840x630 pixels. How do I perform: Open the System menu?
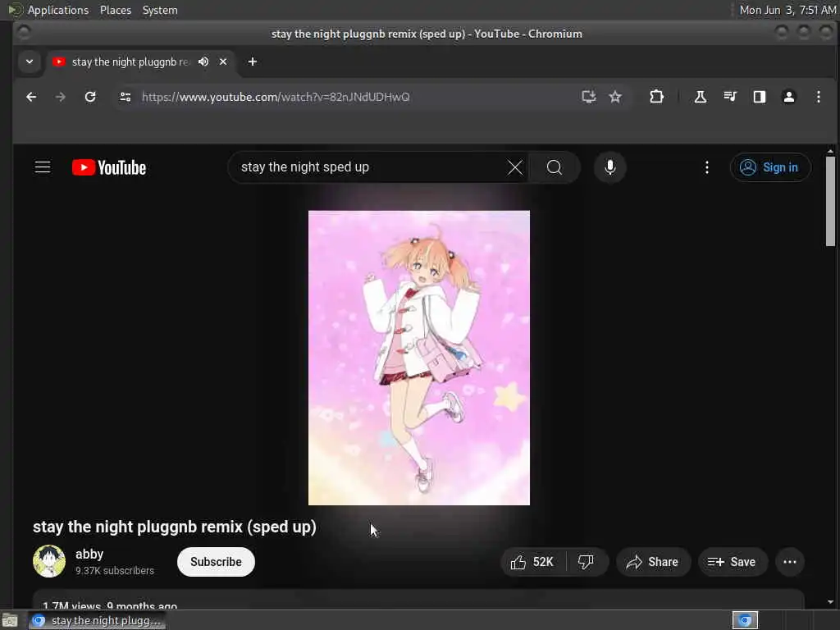[160, 10]
